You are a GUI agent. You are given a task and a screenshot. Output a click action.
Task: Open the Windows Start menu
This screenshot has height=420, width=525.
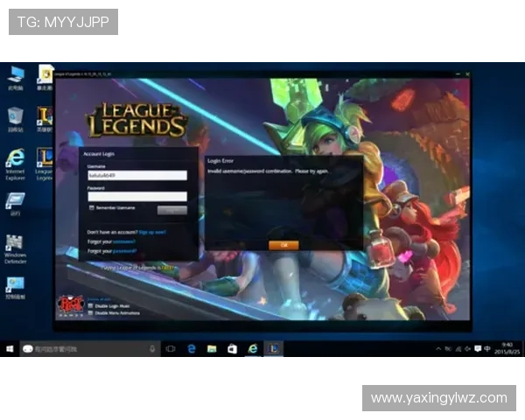tap(10, 348)
